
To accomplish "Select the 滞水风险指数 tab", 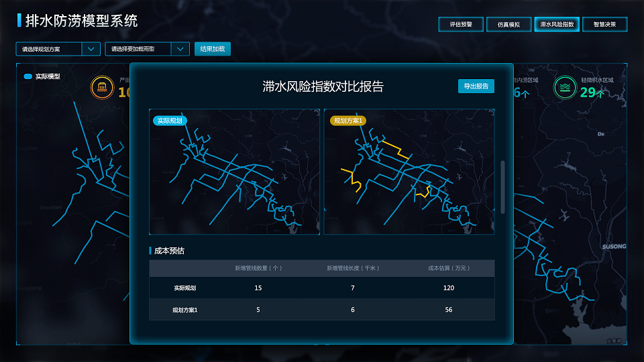I will click(557, 24).
